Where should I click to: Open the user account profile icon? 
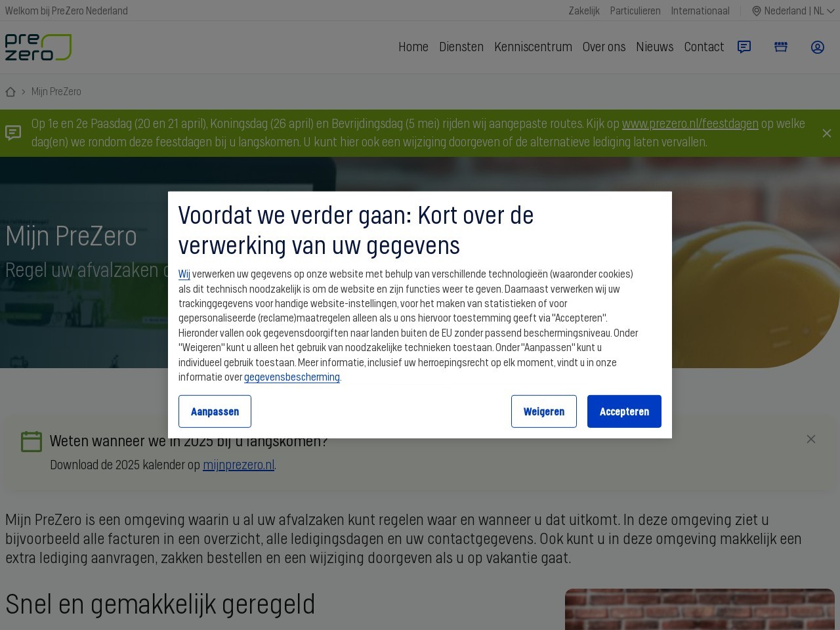pos(818,47)
